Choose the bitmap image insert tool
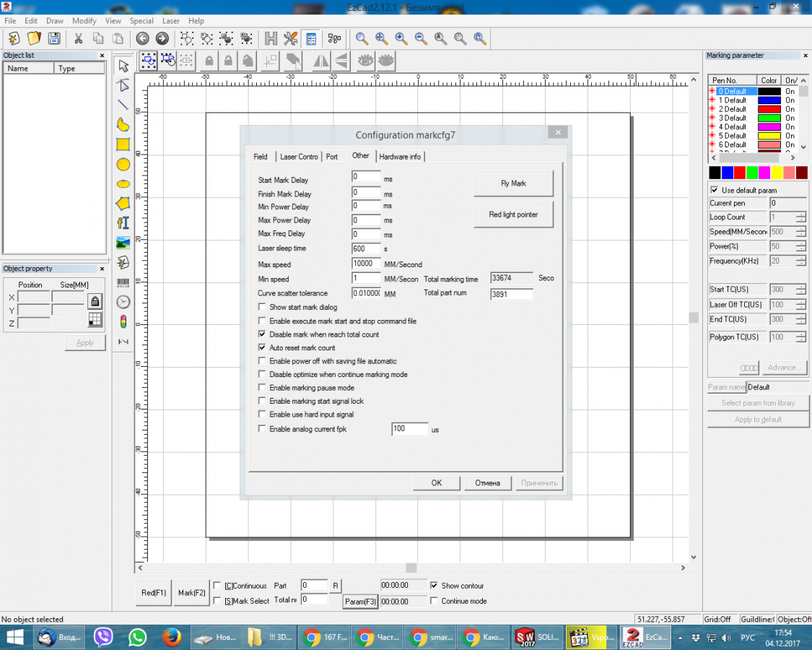The image size is (812, 650). click(x=123, y=243)
